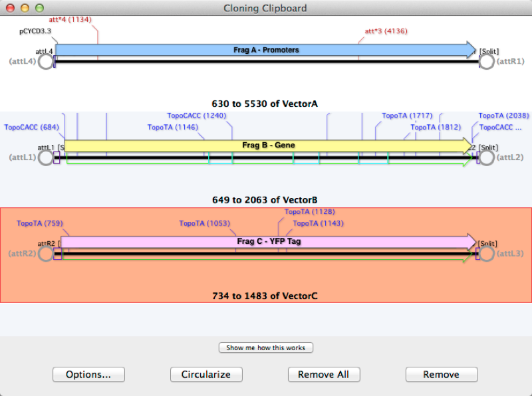
Task: Click the attR2 circle on Frag C
Action: (x=45, y=254)
